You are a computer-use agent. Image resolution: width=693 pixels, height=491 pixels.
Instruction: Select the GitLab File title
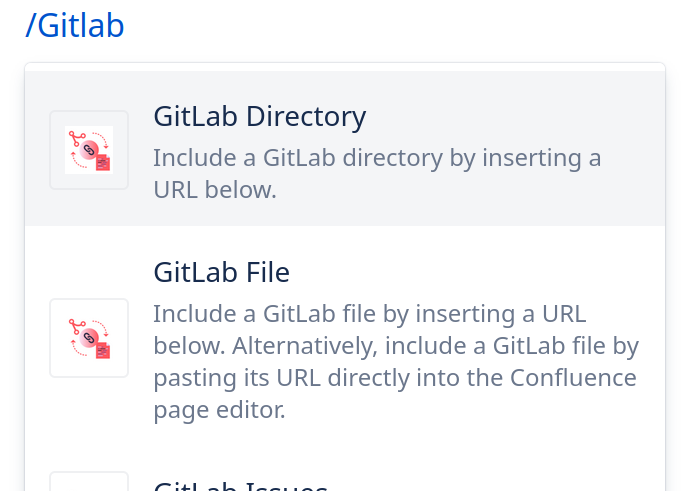click(x=221, y=272)
